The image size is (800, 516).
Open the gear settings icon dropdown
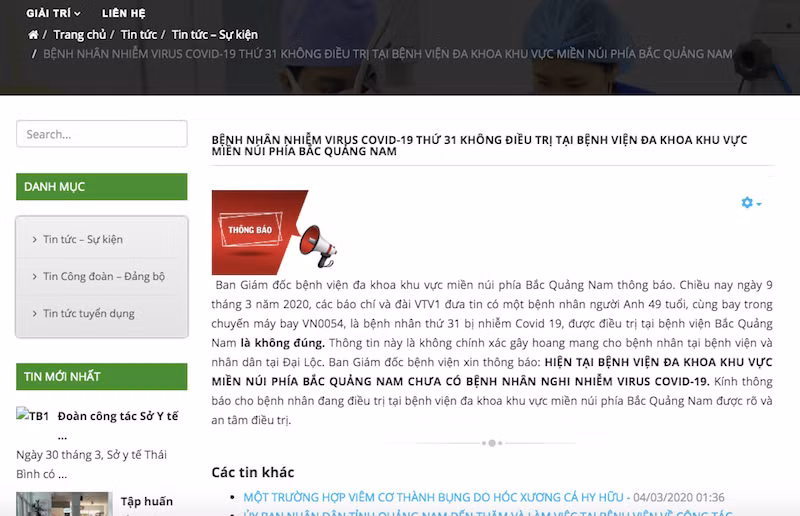(x=751, y=203)
